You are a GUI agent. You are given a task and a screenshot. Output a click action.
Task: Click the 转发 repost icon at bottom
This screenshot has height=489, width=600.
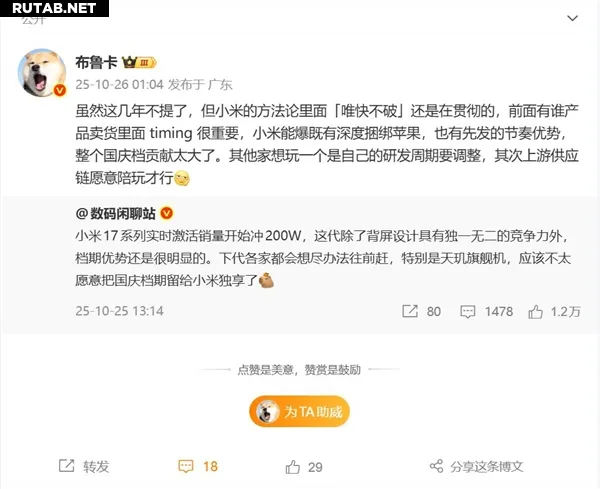point(67,466)
